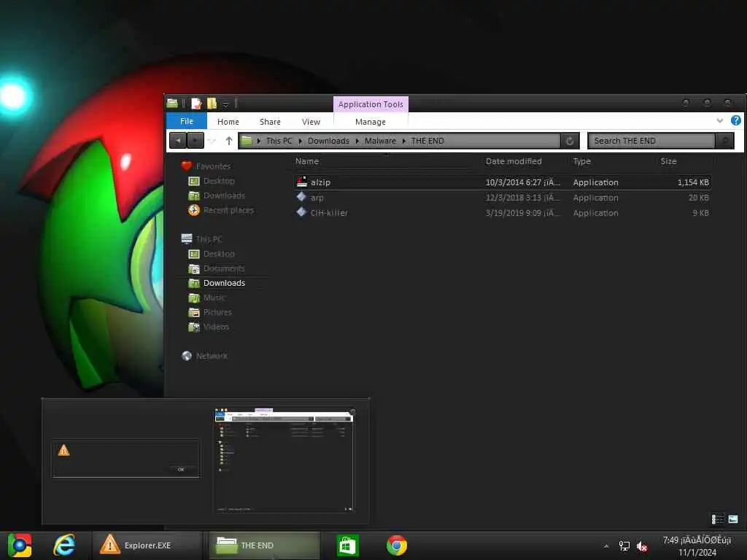Click the alzip file icon
This screenshot has height=560, width=747.
(301, 182)
